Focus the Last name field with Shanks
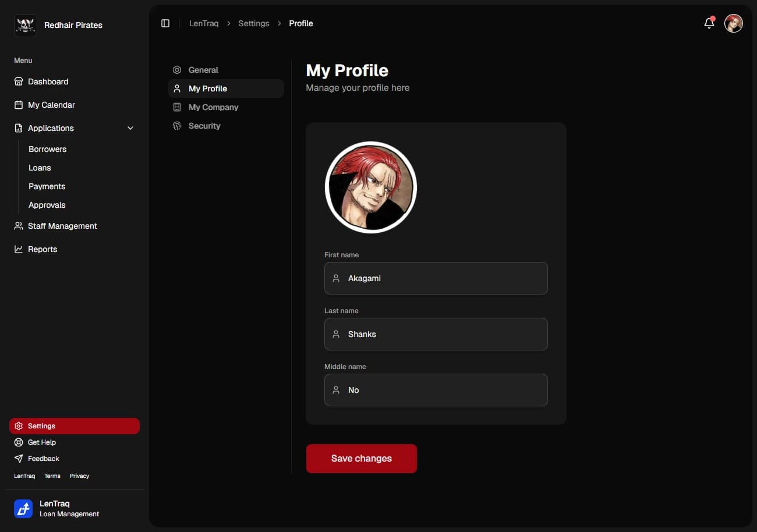Image resolution: width=757 pixels, height=532 pixels. 436,334
